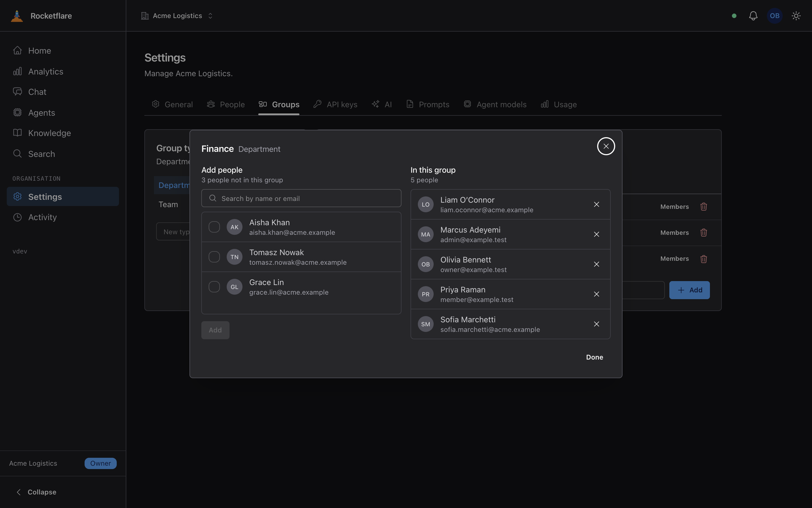
Task: Open the OB user avatar menu
Action: click(775, 16)
